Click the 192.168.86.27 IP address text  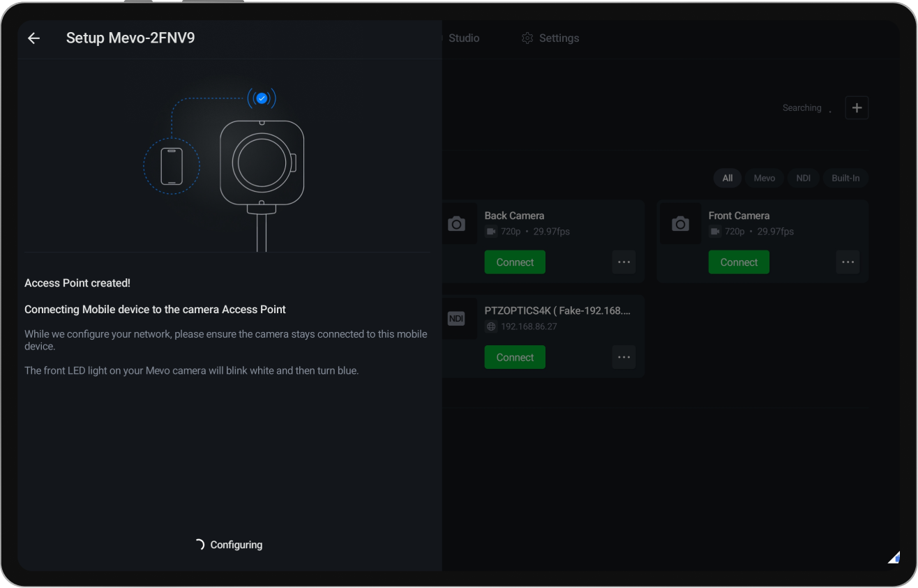[529, 326]
